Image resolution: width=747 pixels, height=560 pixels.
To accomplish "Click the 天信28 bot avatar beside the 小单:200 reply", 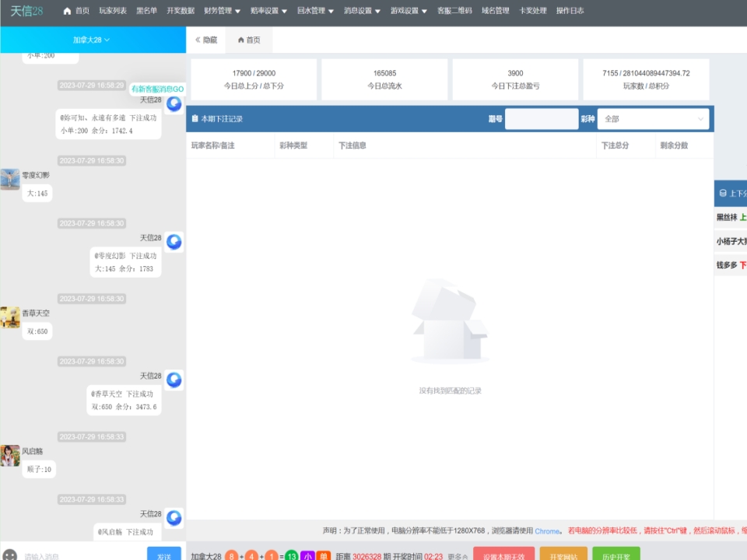I will tap(174, 103).
